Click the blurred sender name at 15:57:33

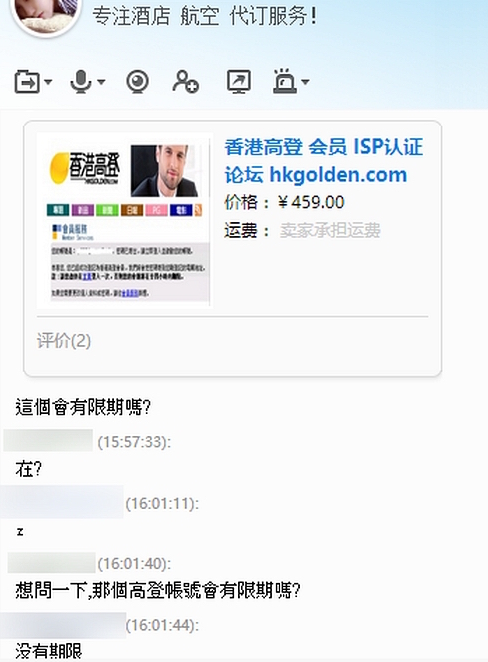48,441
